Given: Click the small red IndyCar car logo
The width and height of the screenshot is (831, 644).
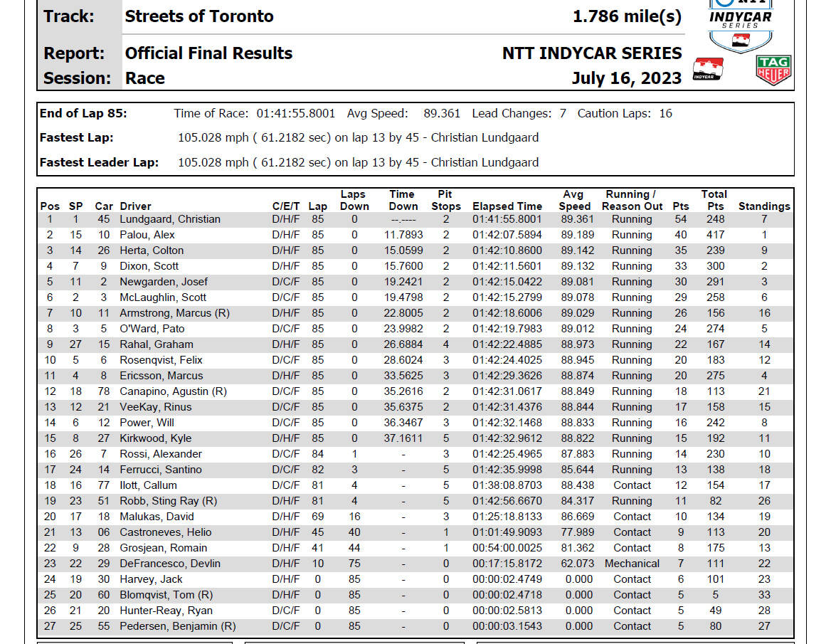Looking at the screenshot, I should coord(707,70).
